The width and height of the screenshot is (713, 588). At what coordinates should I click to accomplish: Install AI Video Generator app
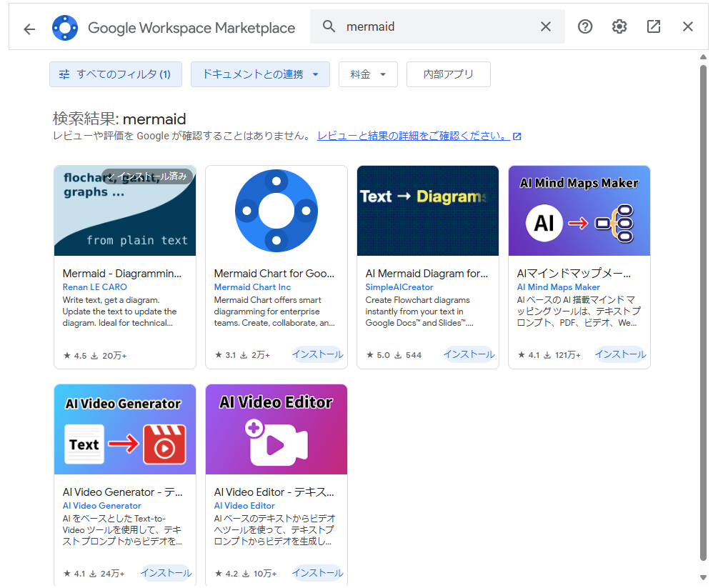[166, 572]
